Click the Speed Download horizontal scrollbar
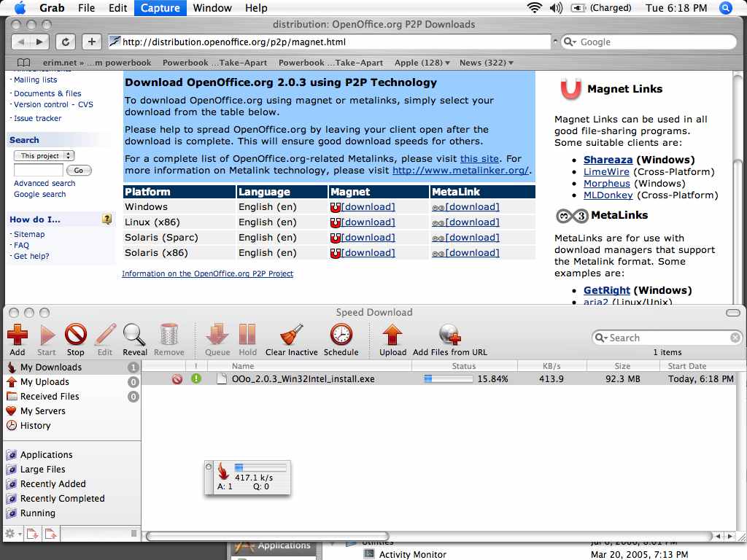747x560 pixels. point(267,536)
